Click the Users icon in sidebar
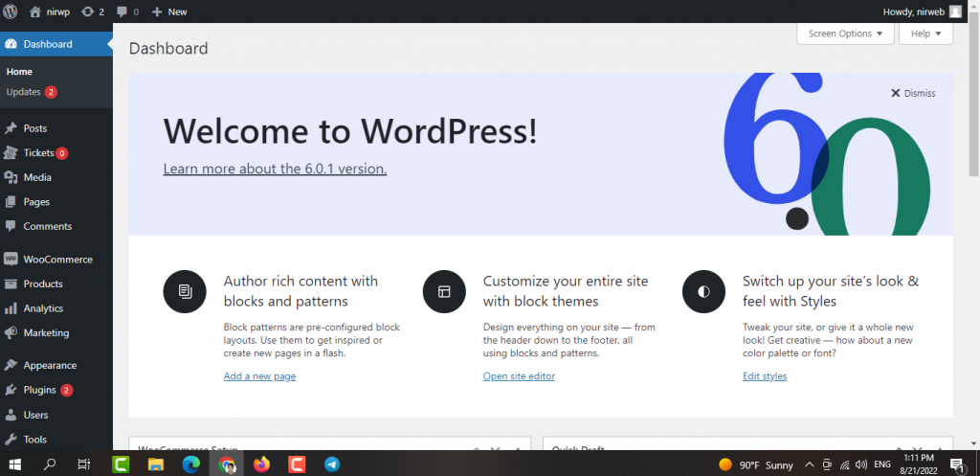The width and height of the screenshot is (980, 476). (x=11, y=415)
